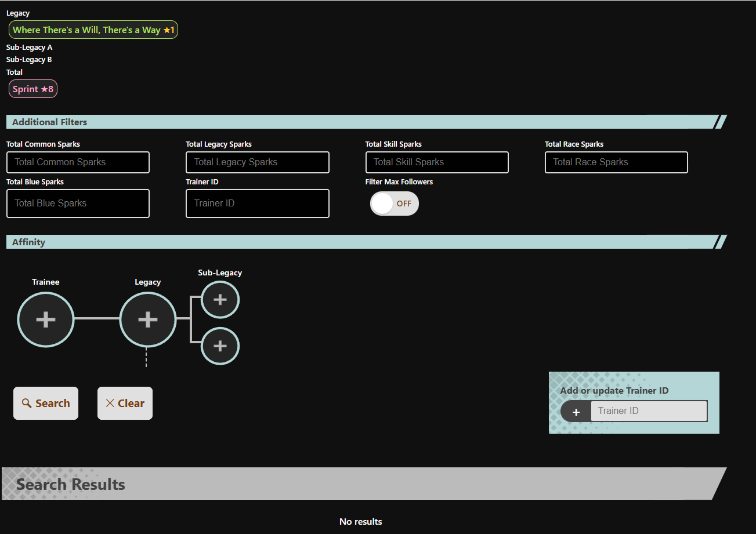Focus the Total Skill Sparks field
This screenshot has width=756, height=534.
tap(437, 162)
